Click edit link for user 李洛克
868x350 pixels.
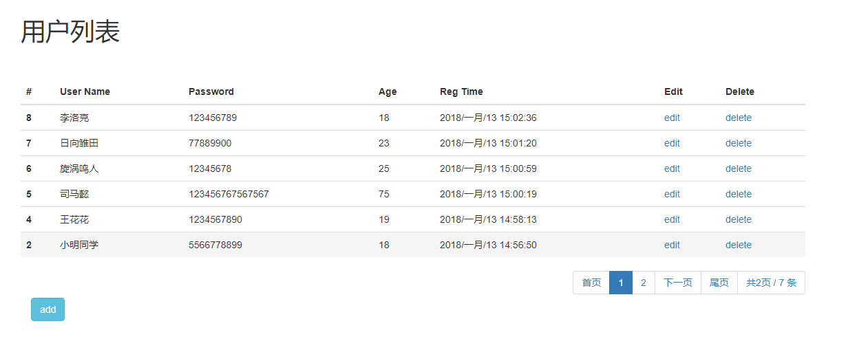(672, 118)
